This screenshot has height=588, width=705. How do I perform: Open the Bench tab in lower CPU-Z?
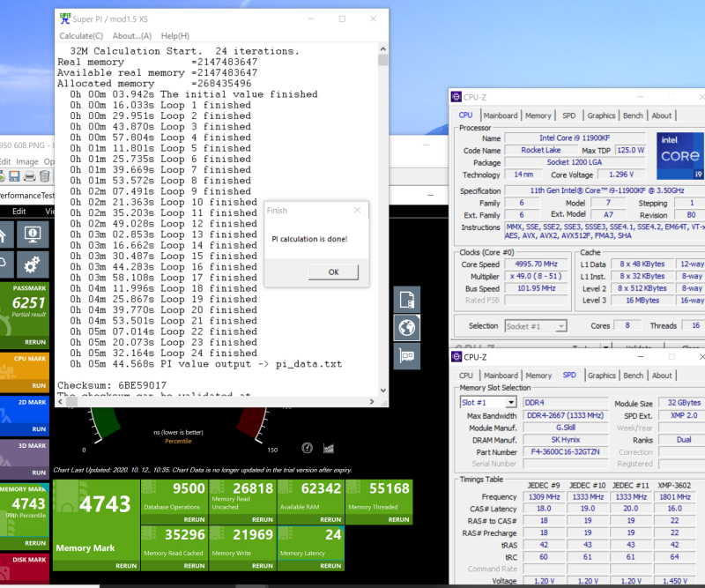634,376
